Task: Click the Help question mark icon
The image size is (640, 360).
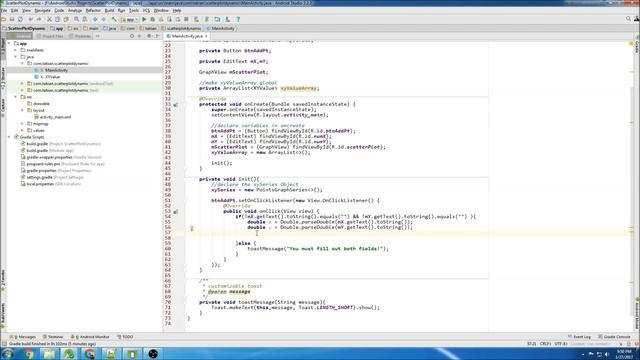Action: (x=238, y=19)
